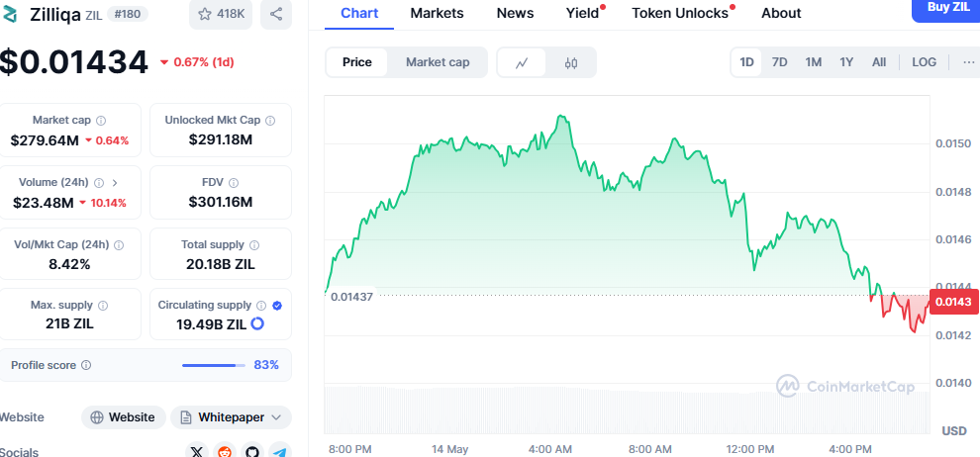The width and height of the screenshot is (980, 457).
Task: Set chart range to 1D
Action: [746, 61]
